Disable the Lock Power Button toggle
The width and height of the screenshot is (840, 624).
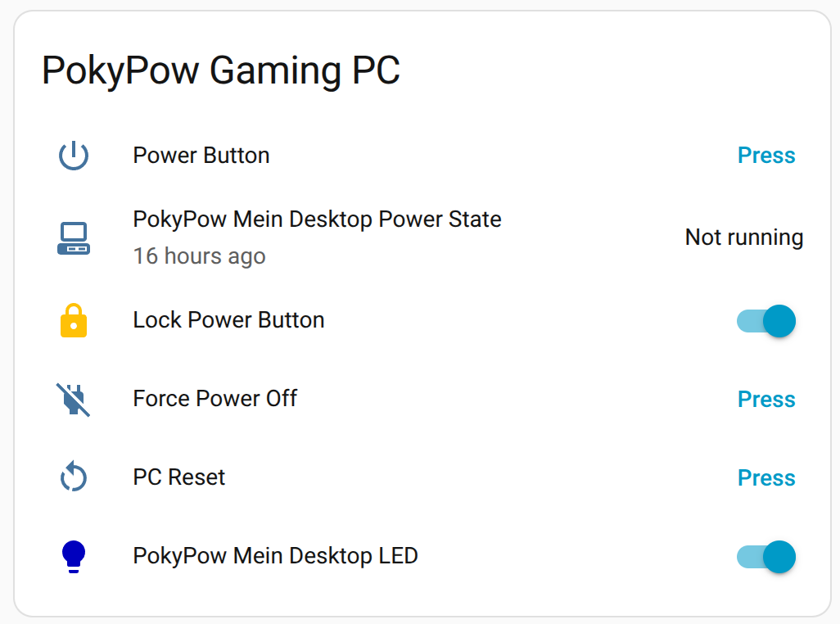point(768,321)
